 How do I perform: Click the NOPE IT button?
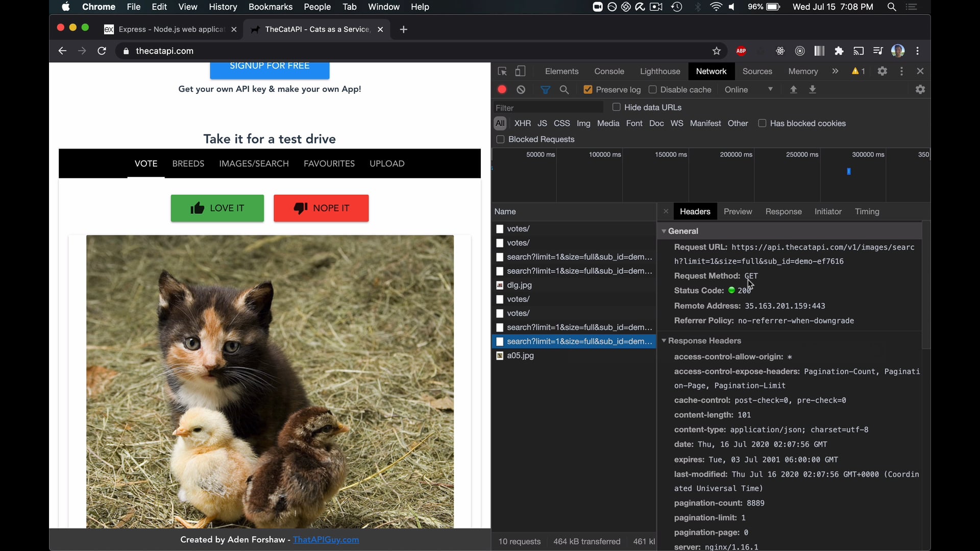tap(321, 208)
